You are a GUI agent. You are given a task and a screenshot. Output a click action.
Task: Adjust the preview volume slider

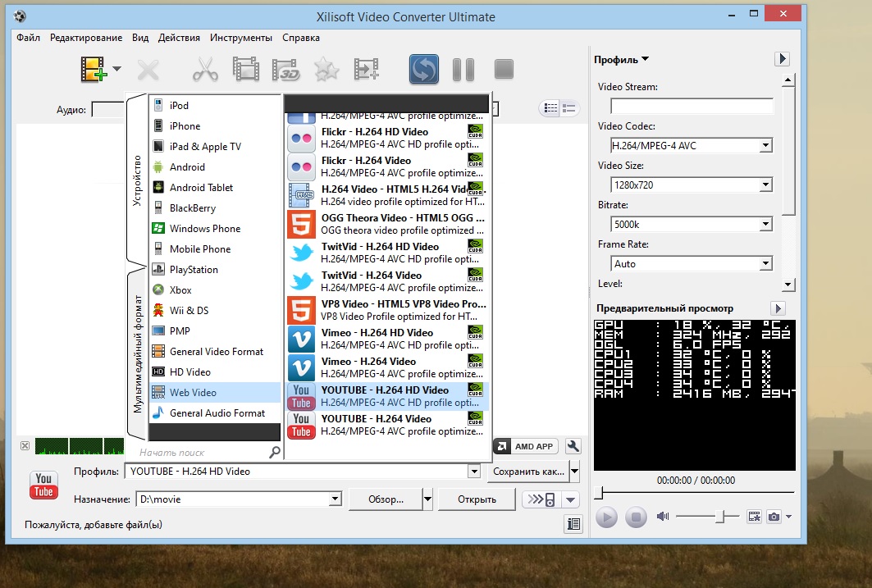[x=719, y=517]
